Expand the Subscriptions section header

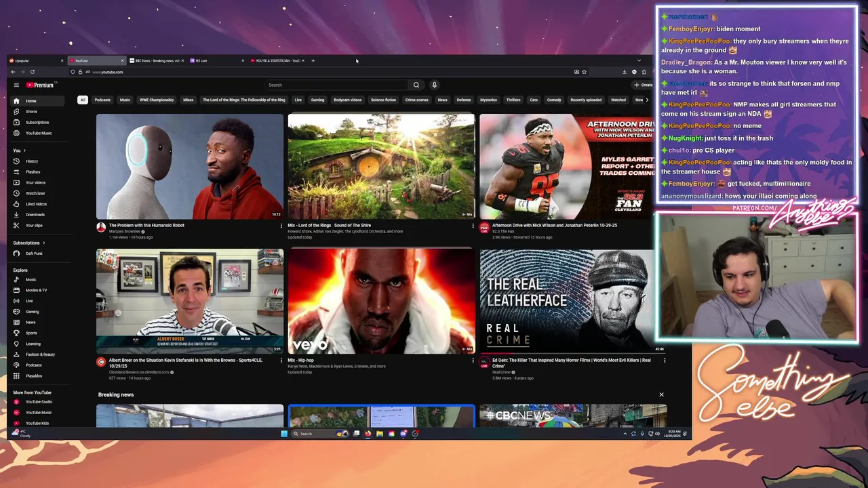pos(28,243)
